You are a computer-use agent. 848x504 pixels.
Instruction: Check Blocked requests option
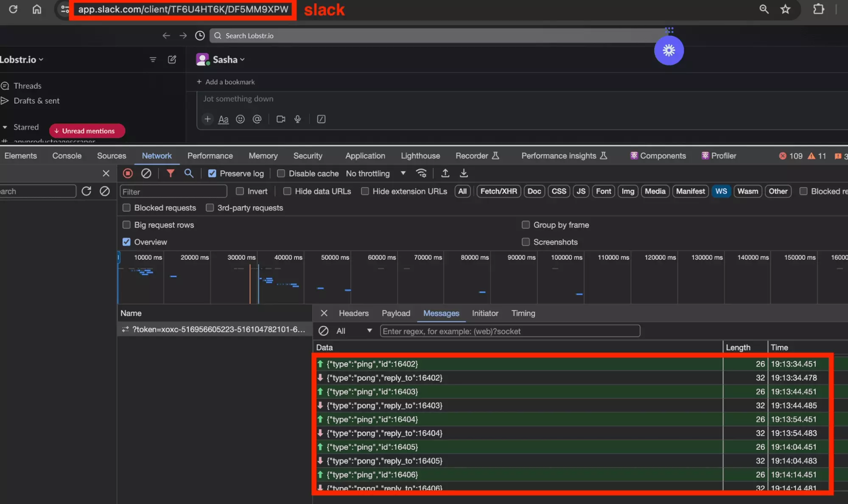[x=126, y=208]
